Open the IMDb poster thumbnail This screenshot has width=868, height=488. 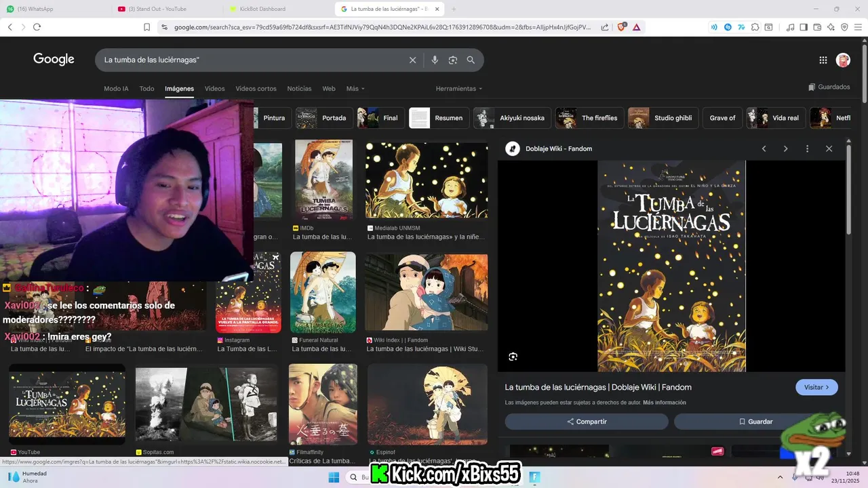(323, 180)
